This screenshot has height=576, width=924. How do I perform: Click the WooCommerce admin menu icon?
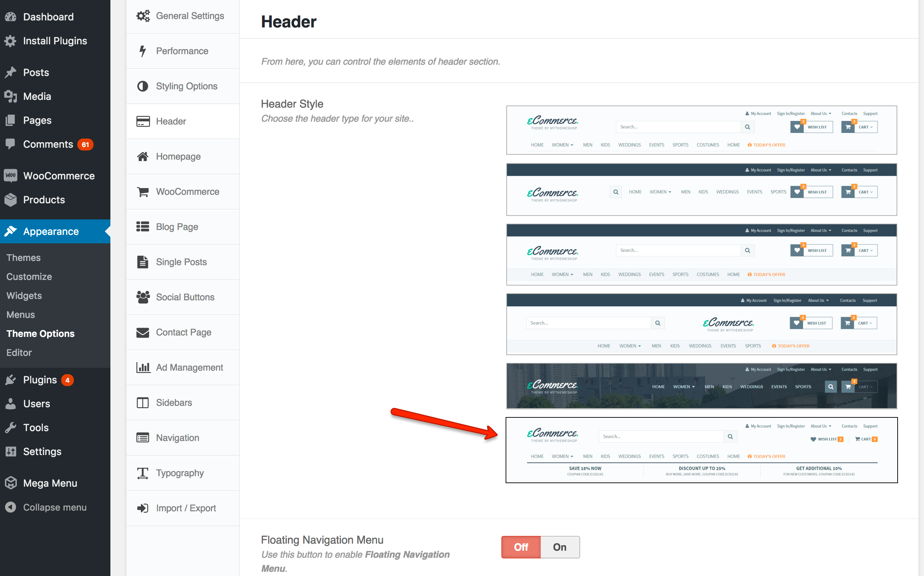click(11, 175)
